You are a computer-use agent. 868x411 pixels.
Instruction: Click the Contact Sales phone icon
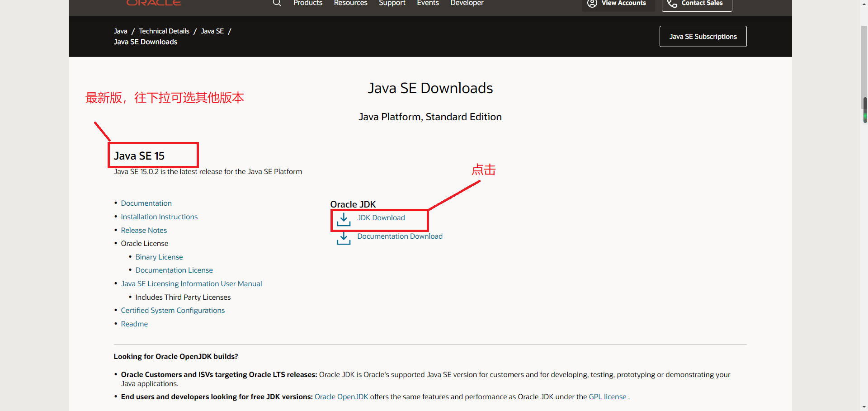[x=672, y=4]
